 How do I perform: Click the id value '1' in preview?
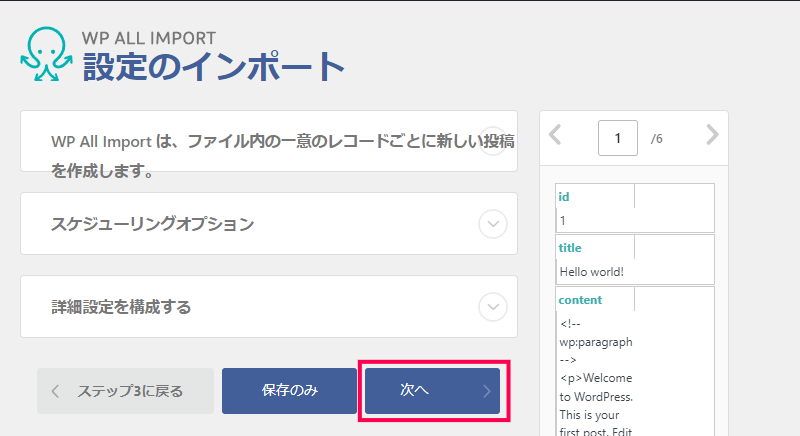point(563,221)
